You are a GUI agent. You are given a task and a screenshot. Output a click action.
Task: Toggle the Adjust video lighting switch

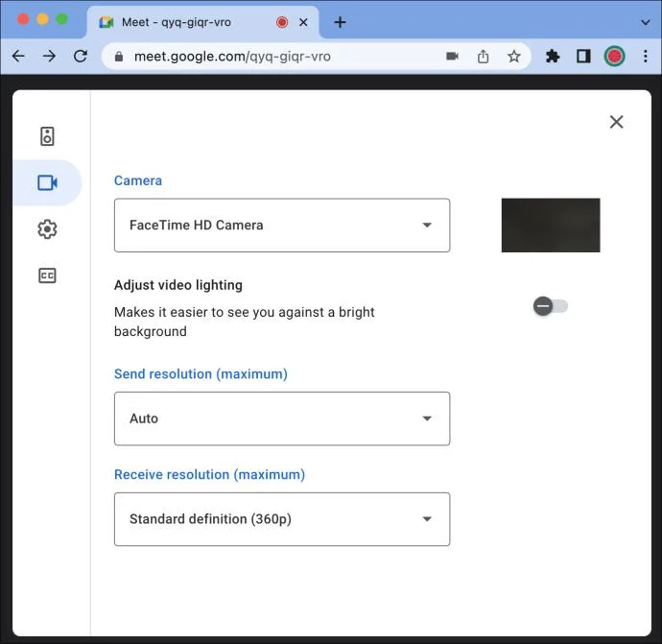(550, 306)
